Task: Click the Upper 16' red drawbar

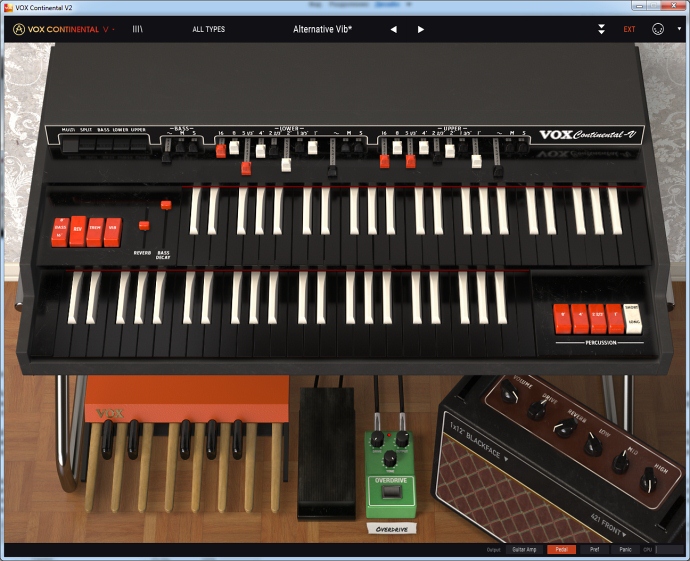Action: 385,161
